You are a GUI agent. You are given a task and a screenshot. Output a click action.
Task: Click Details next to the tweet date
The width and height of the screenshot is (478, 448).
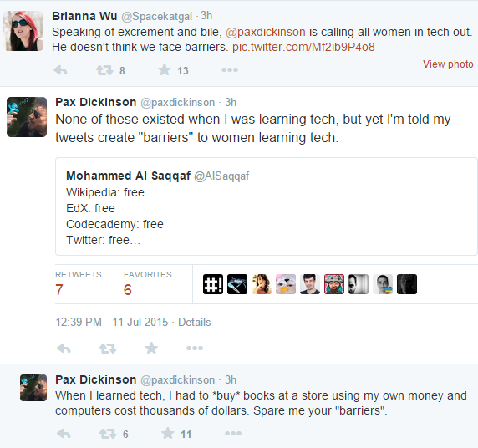click(x=195, y=322)
